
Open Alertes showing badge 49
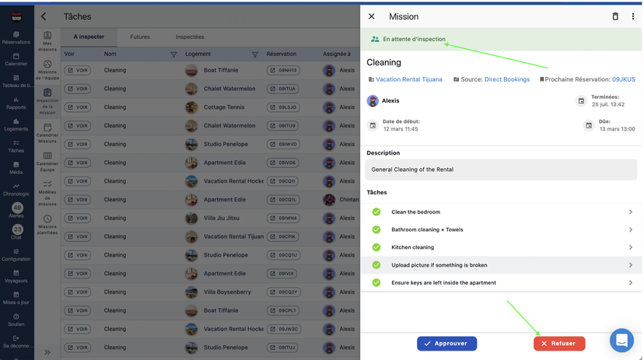(x=17, y=210)
